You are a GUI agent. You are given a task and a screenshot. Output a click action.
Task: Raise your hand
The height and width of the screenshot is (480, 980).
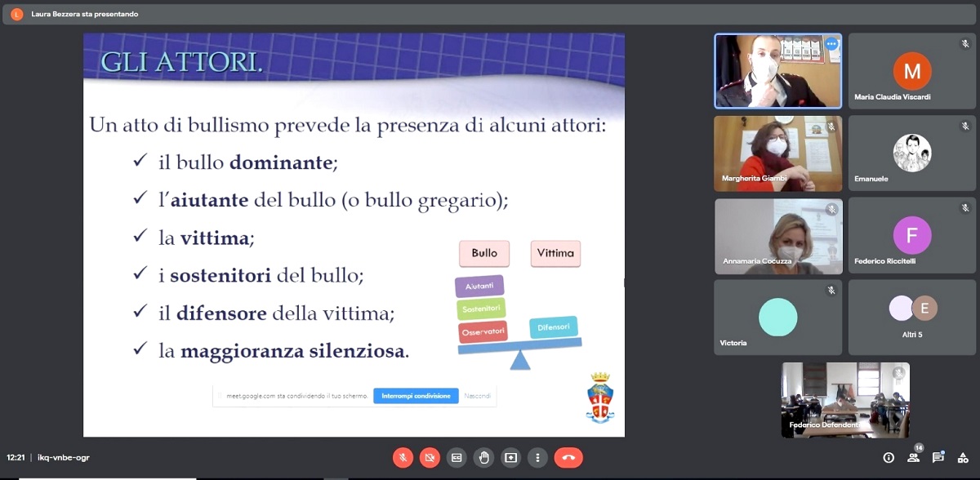pyautogui.click(x=483, y=457)
